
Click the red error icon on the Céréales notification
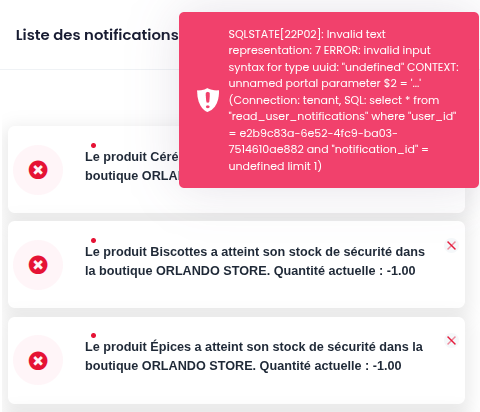38,170
